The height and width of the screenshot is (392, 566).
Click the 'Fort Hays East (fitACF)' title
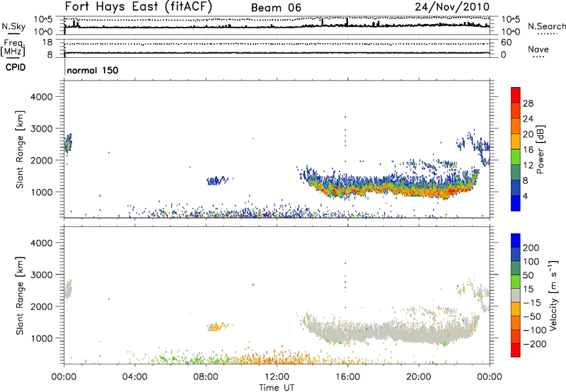coord(138,7)
